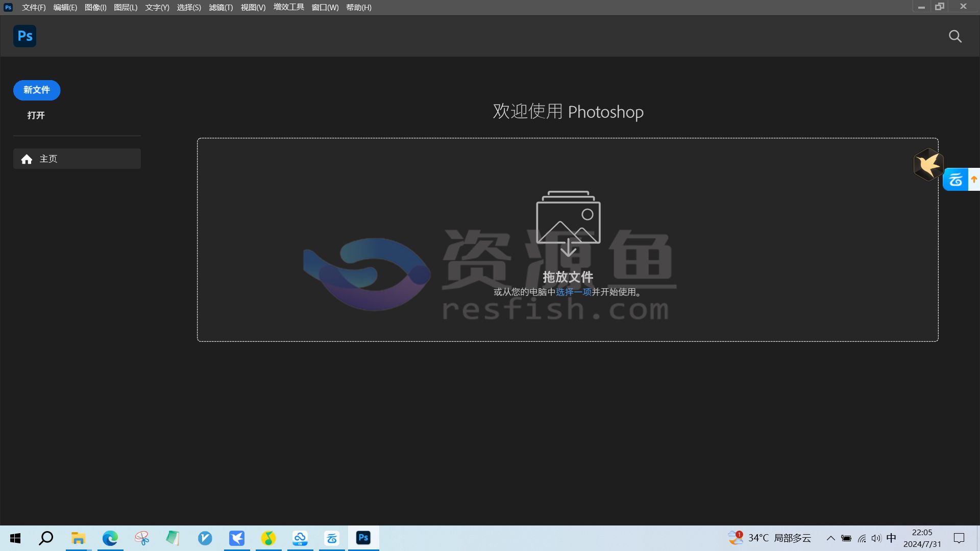Click the 选择一项 link
Viewport: 980px width, 551px height.
[x=573, y=292]
